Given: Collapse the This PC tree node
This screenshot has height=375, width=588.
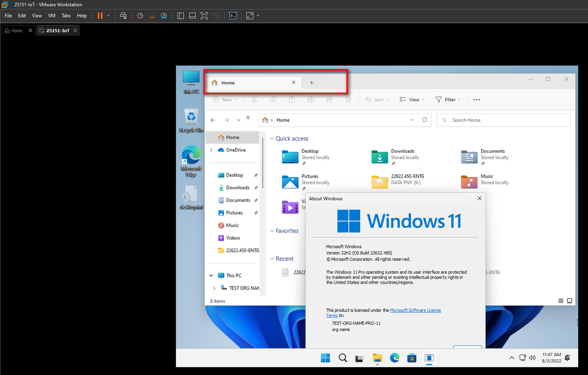Looking at the screenshot, I should (211, 276).
